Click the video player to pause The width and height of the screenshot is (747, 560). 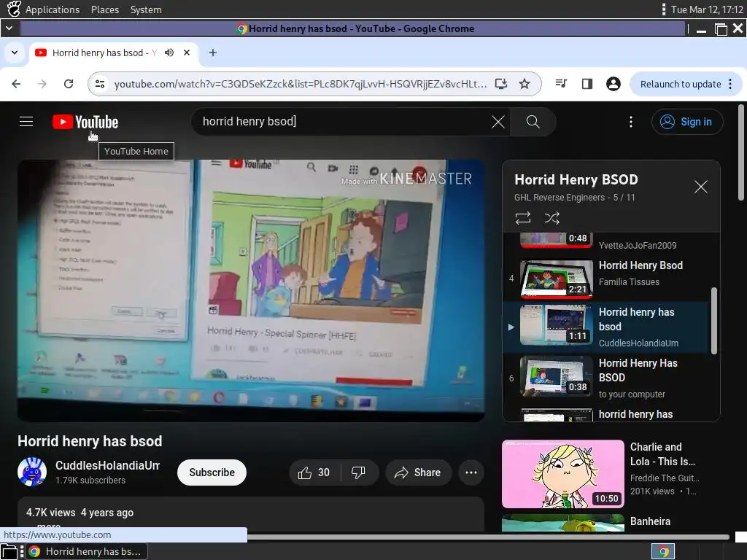tap(251, 290)
